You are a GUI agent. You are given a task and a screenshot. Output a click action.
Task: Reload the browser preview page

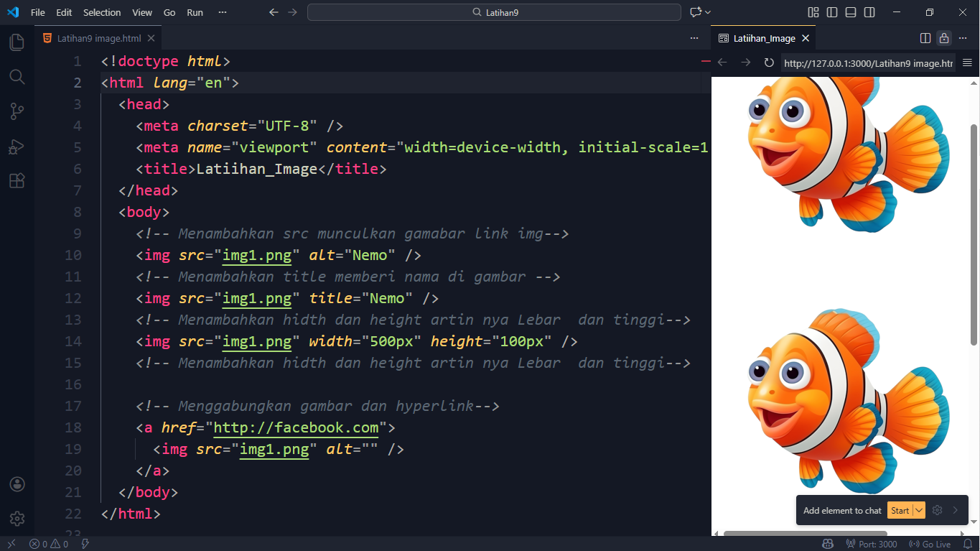(769, 63)
